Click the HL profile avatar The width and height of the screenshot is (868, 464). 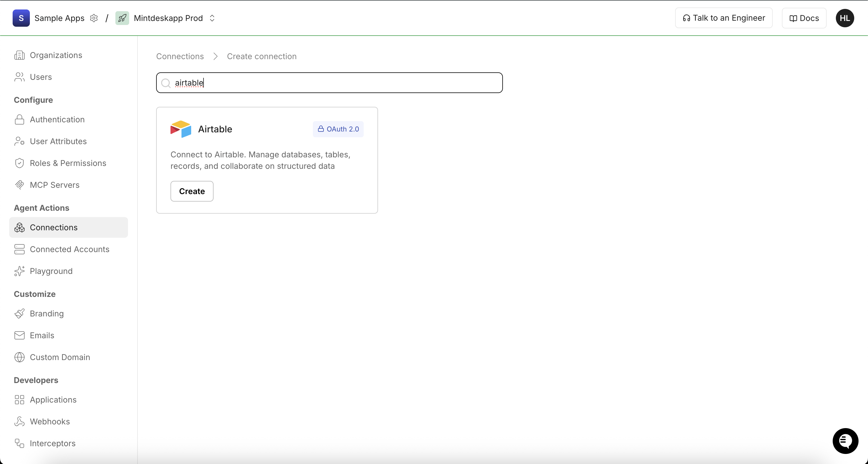point(845,18)
